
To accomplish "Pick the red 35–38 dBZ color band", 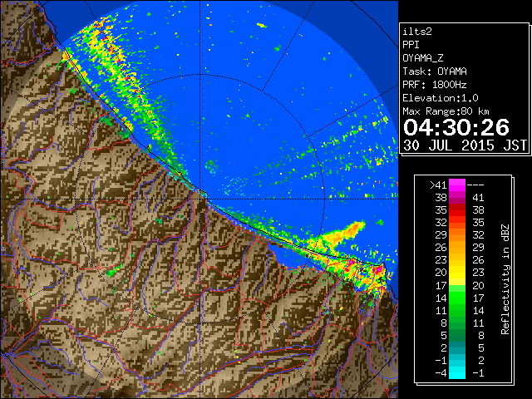I will click(456, 210).
